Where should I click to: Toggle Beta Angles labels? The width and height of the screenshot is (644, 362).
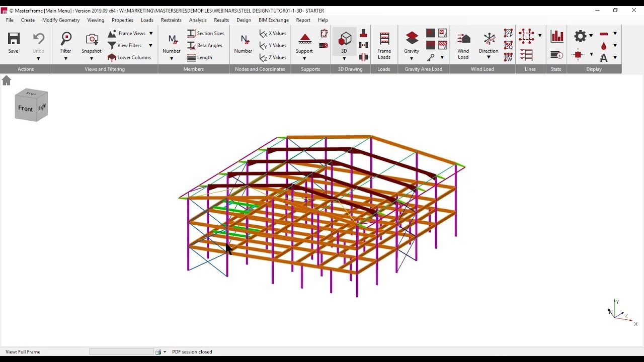click(205, 45)
